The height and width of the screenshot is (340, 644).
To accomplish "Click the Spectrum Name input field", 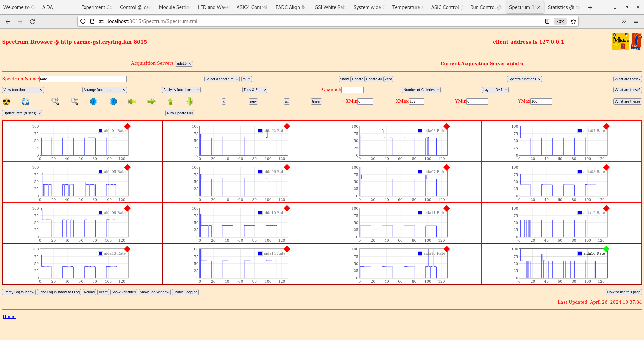I will (83, 79).
